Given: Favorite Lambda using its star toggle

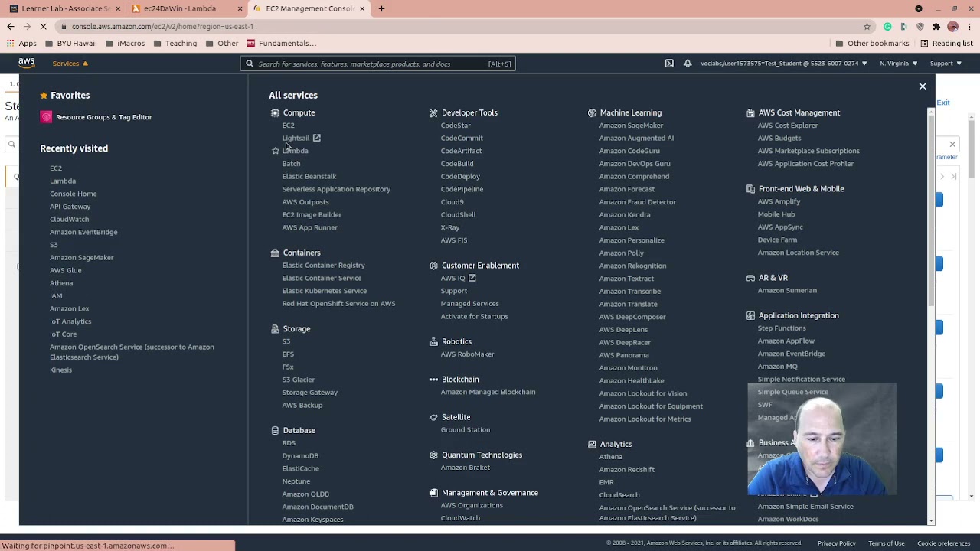Looking at the screenshot, I should pos(276,151).
